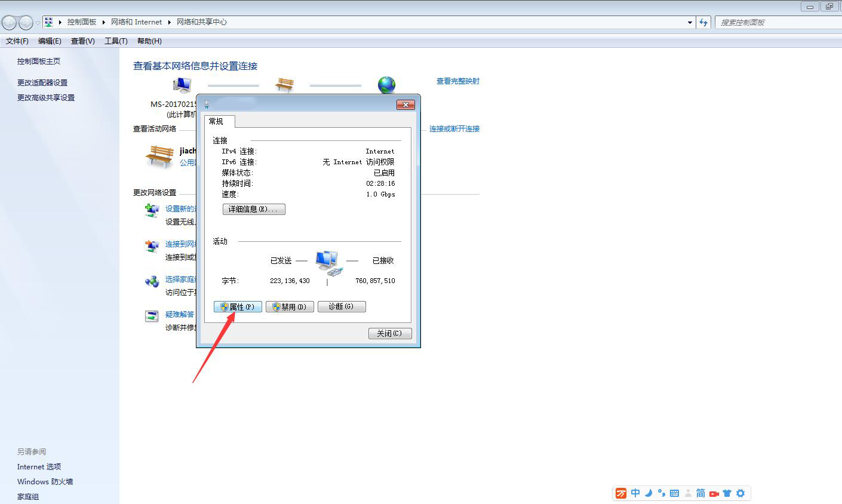Click the 属性(P) button
The image size is (842, 504).
tap(238, 306)
